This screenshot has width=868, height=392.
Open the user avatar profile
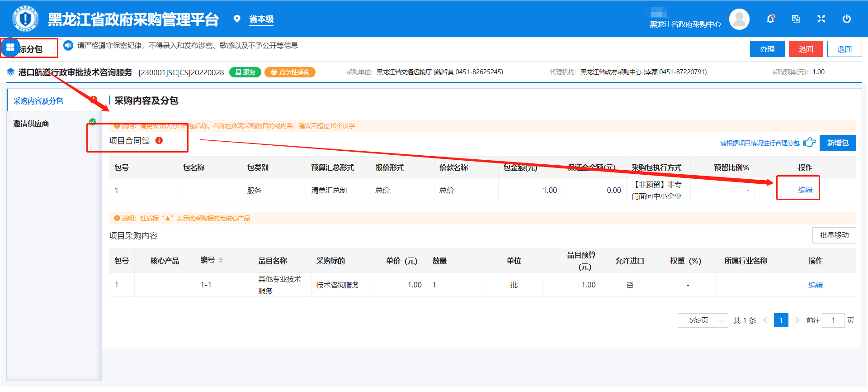tap(740, 19)
